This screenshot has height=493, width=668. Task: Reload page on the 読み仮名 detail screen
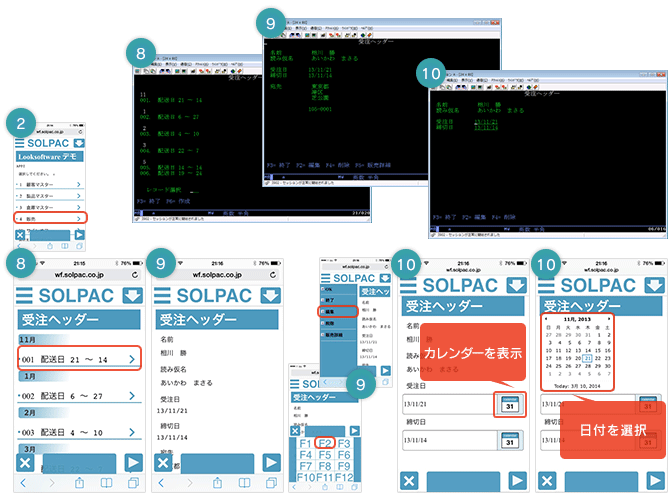pos(273,275)
